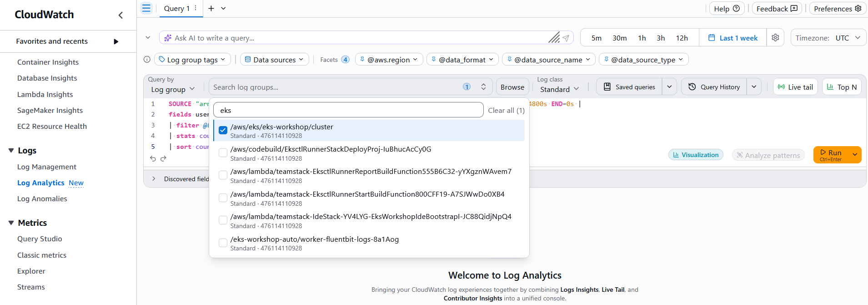Screen dimensions: 868x305
Task: Add a new query tab
Action: [211, 8]
